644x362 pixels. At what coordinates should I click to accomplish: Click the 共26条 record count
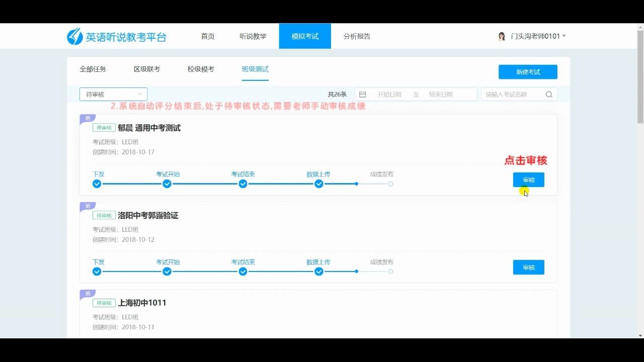[x=337, y=95]
